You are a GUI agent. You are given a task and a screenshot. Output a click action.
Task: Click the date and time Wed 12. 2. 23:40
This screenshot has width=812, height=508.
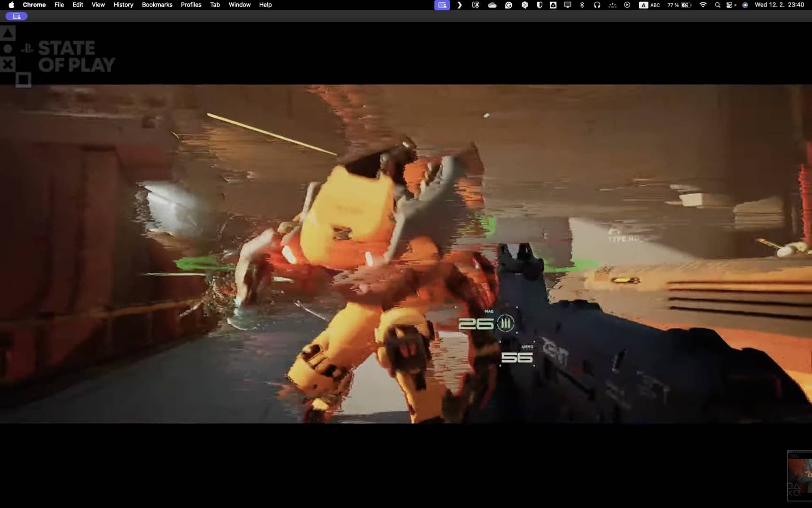coord(779,5)
